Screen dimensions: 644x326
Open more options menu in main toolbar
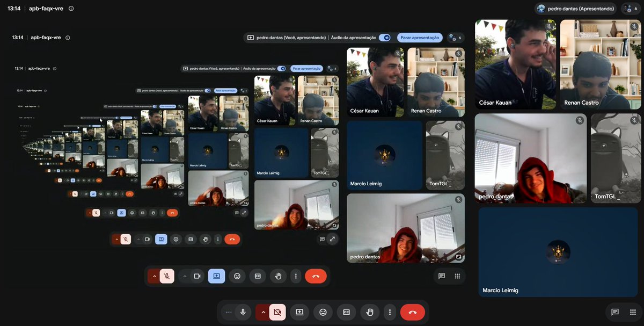[390, 312]
